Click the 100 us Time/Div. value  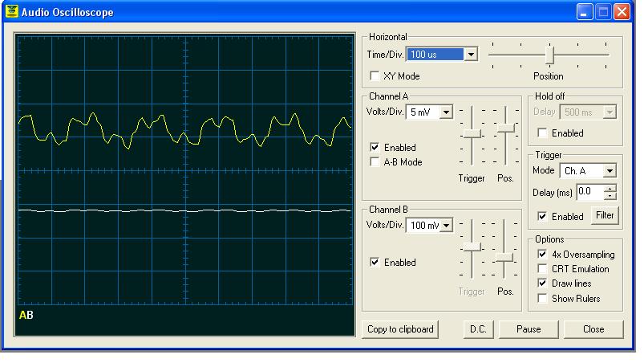click(435, 55)
